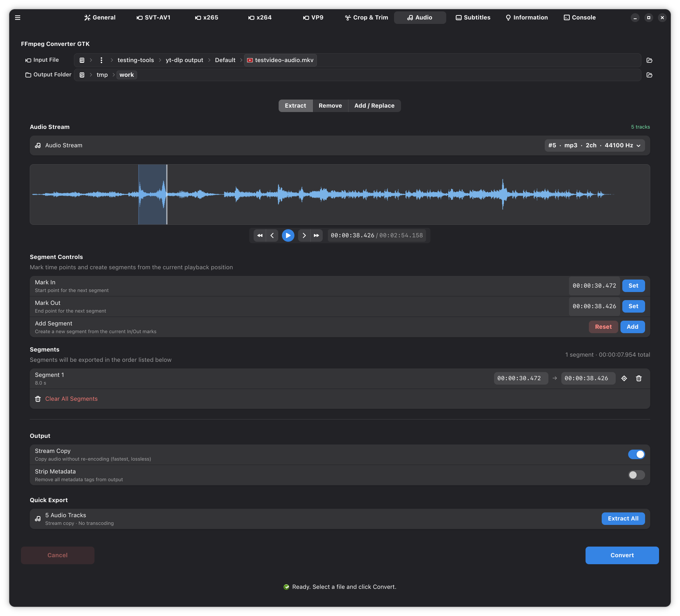
Task: Click the '5 tracks' count label
Action: click(640, 127)
